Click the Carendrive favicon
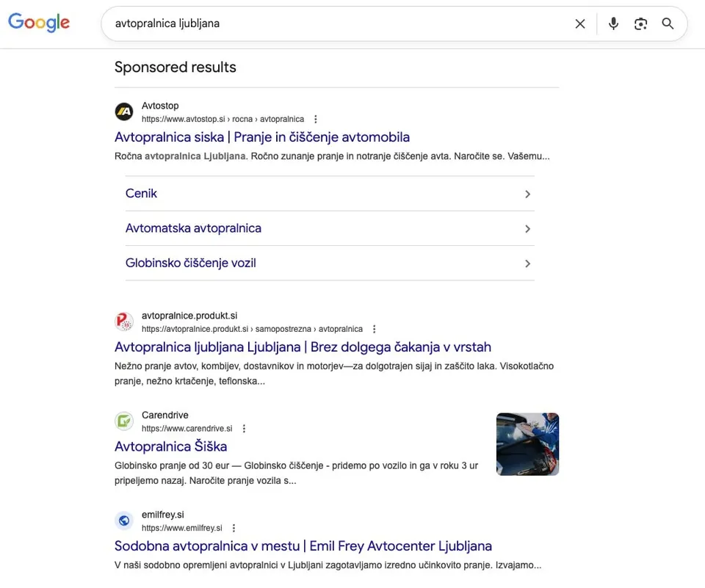This screenshot has width=705, height=588. [124, 421]
